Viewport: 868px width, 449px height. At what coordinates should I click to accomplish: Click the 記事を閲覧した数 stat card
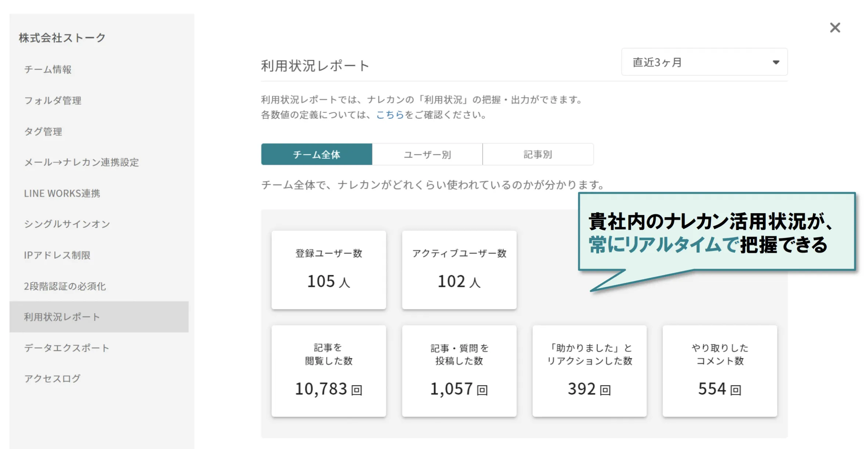pyautogui.click(x=329, y=370)
